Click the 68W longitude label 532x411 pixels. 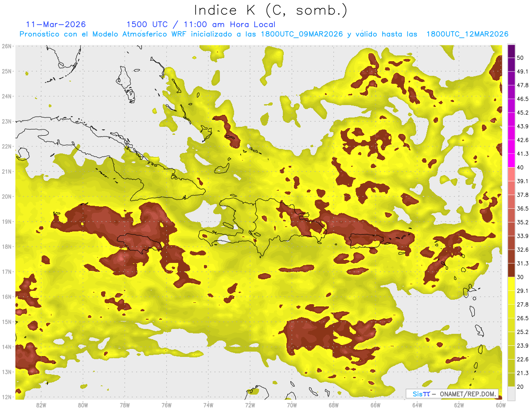pos(333,405)
